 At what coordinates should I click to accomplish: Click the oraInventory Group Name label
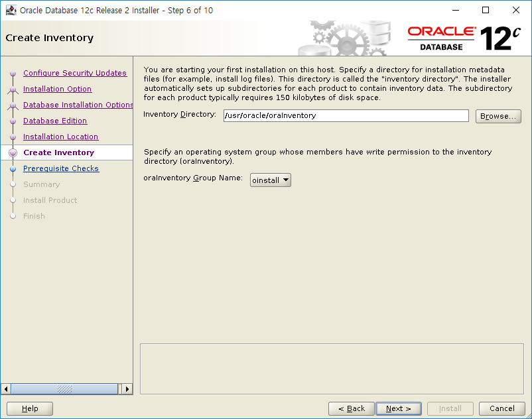click(193, 178)
